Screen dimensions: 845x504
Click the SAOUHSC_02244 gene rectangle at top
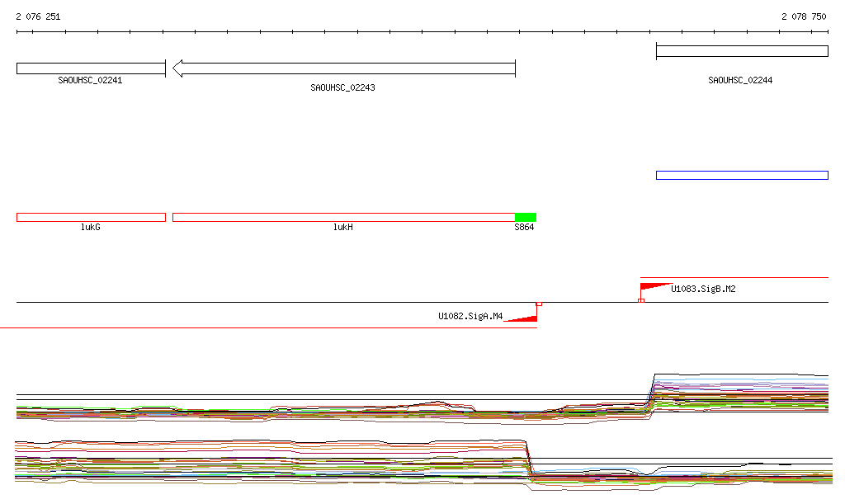[742, 51]
